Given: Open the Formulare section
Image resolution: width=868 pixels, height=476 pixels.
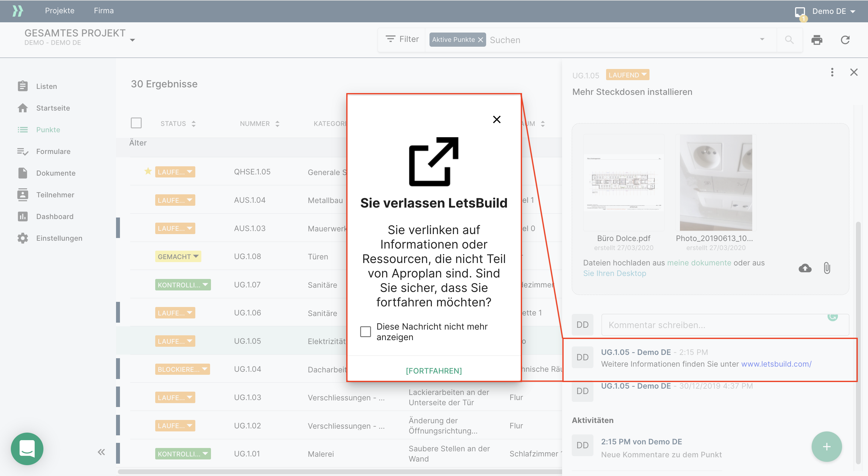Looking at the screenshot, I should (44, 152).
